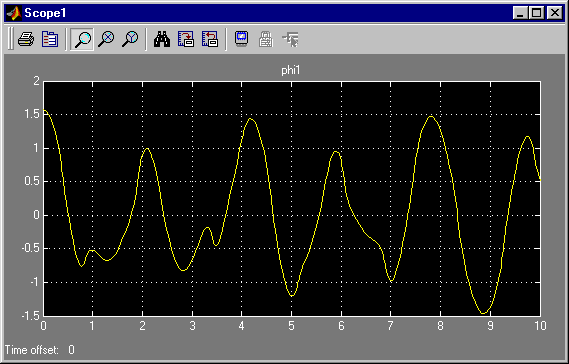Select the Zoom X-axis tool
569x364 pixels.
pos(106,39)
